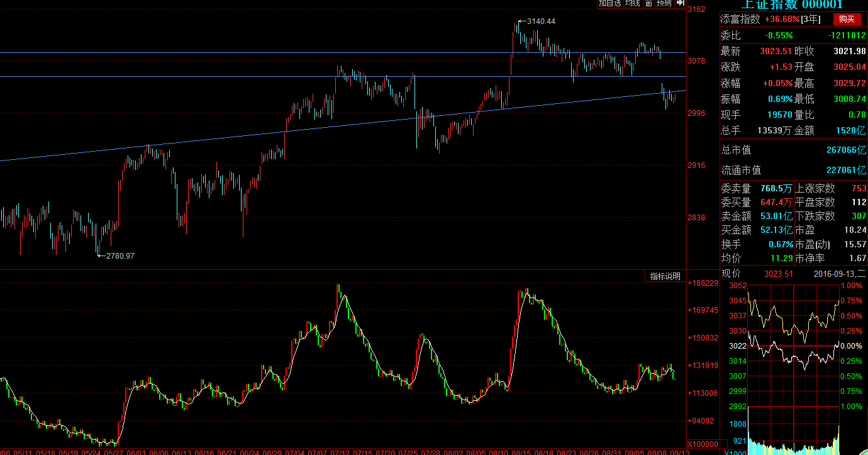Click the 添富指数 fund label
The width and height of the screenshot is (868, 455).
click(x=740, y=19)
